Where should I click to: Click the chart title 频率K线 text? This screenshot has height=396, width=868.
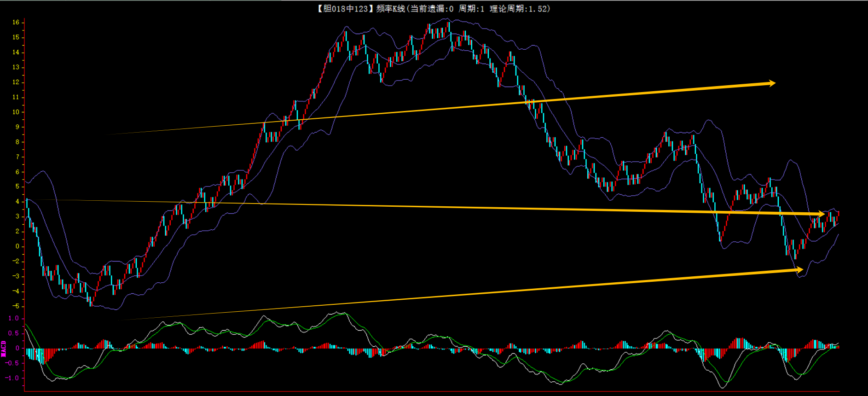point(390,9)
